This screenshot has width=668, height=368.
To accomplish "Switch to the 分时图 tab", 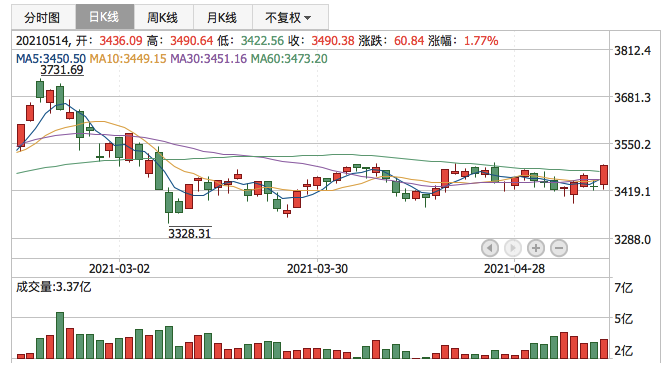I will (43, 17).
